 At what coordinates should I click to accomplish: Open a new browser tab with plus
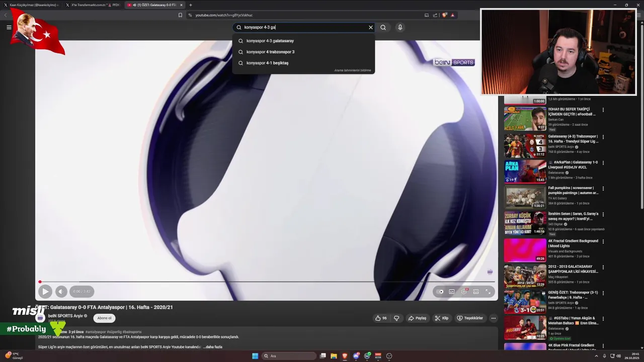[x=190, y=5]
